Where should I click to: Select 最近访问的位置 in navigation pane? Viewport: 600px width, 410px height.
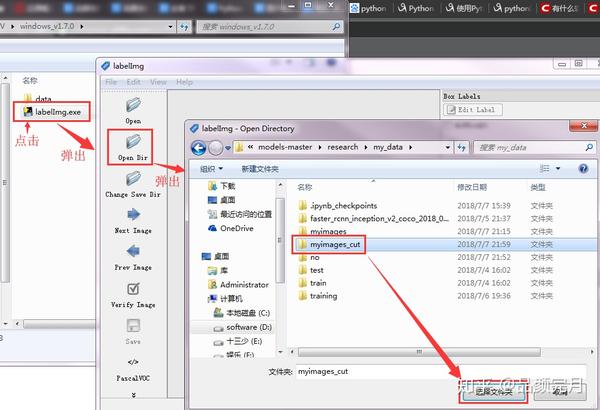(240, 214)
